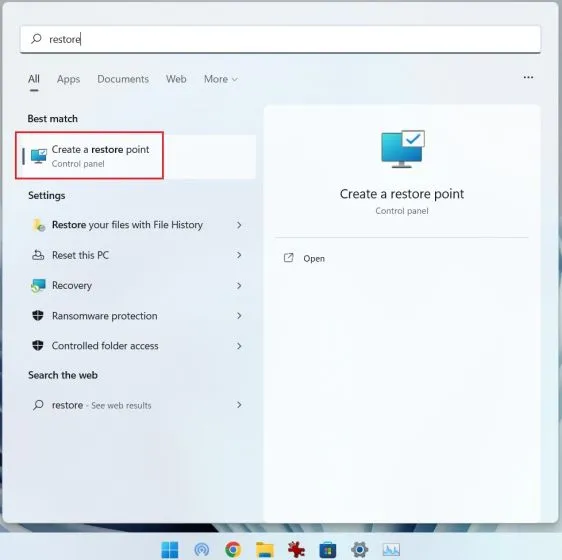
Task: Open the three-dot options menu
Action: pyautogui.click(x=528, y=77)
